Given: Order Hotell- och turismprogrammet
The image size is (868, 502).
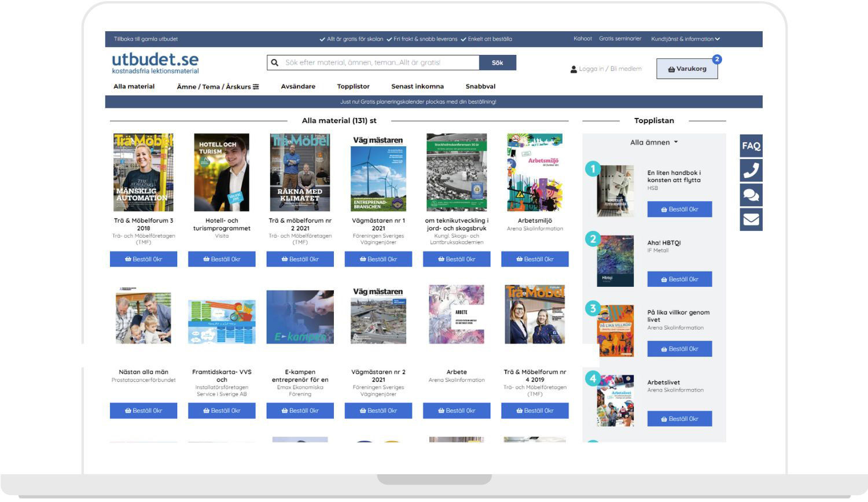Looking at the screenshot, I should [222, 259].
